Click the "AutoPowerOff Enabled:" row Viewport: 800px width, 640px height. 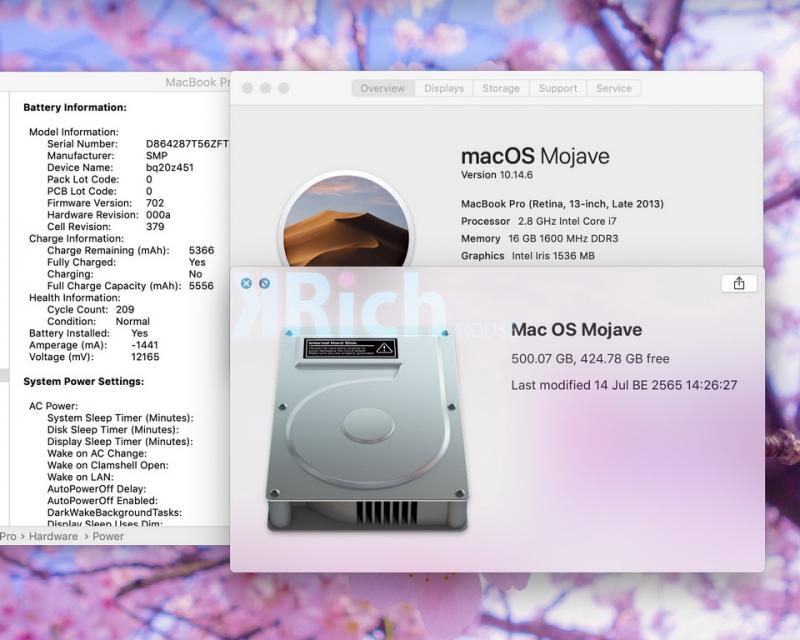[103, 501]
